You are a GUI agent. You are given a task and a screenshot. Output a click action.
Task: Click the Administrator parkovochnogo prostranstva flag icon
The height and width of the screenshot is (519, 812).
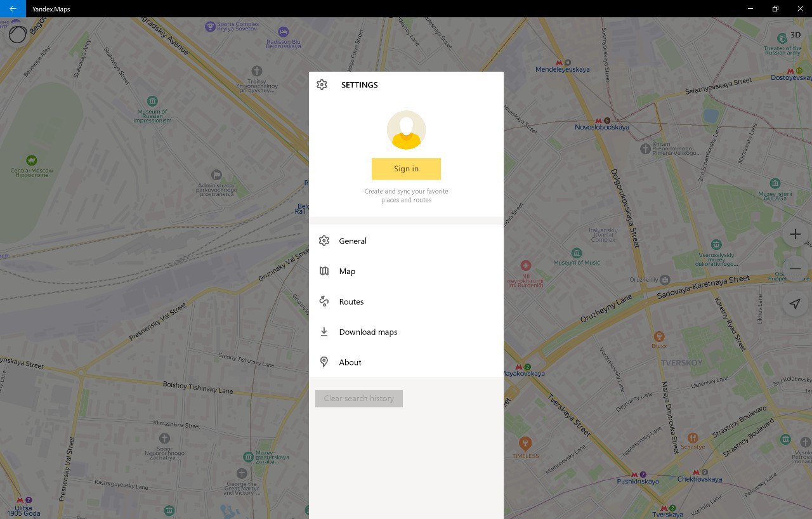(x=216, y=174)
